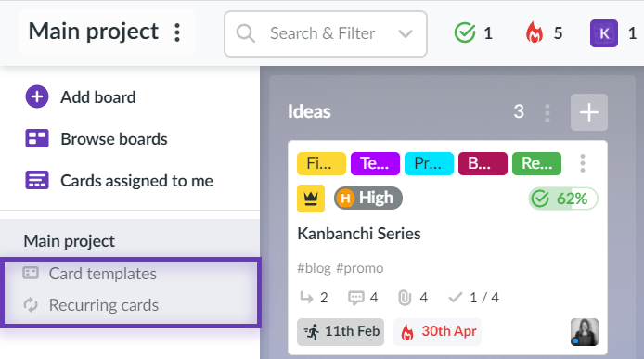Click the yellow crown icon on card
The height and width of the screenshot is (359, 644).
(311, 199)
